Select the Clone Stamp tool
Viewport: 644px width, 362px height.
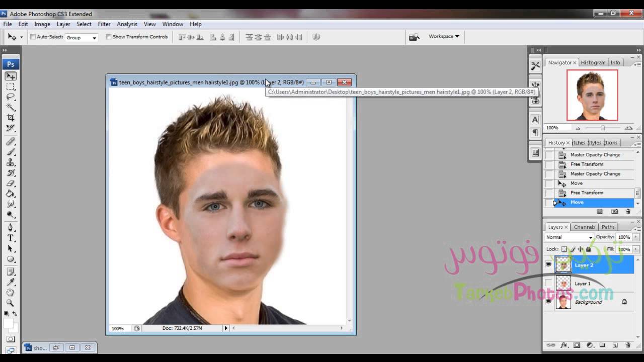click(11, 162)
